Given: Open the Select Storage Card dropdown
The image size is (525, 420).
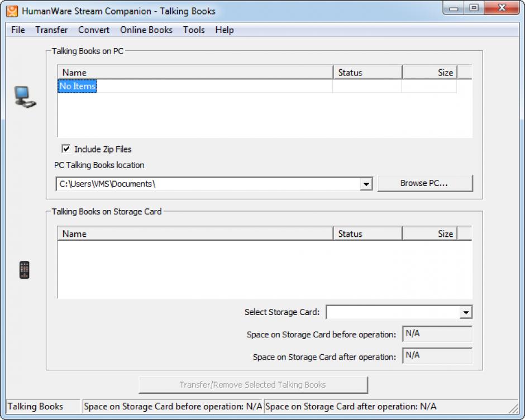Looking at the screenshot, I should click(466, 312).
